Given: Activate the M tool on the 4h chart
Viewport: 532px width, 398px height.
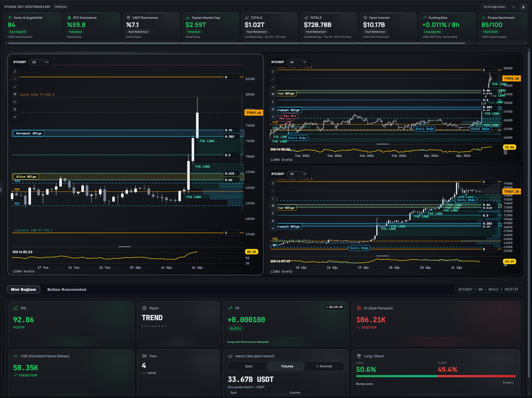Looking at the screenshot, I should click(x=273, y=94).
